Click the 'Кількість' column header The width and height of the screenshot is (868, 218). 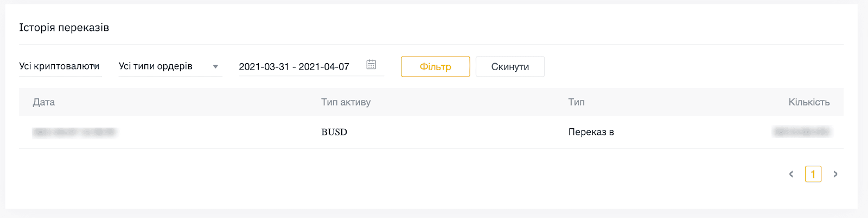point(809,102)
